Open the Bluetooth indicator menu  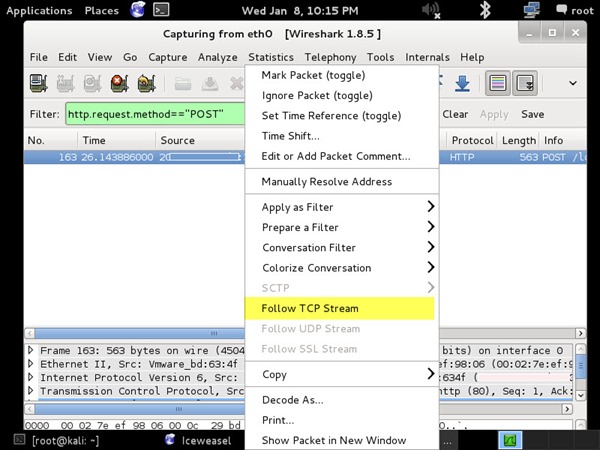[485, 10]
